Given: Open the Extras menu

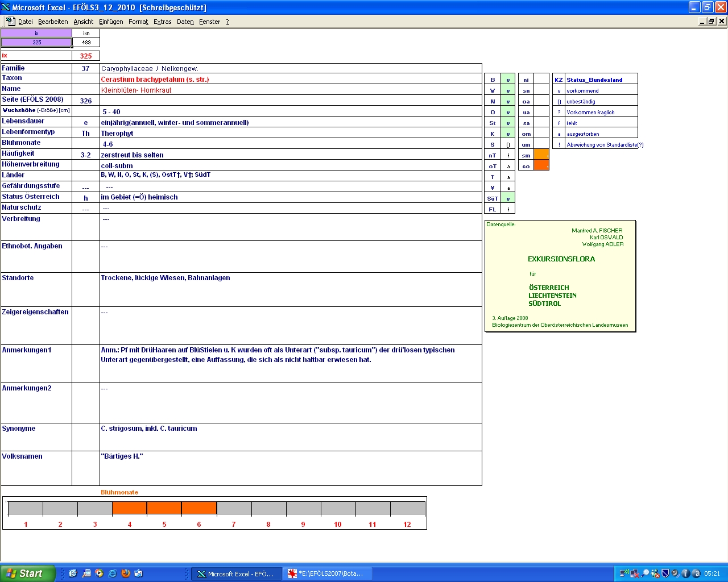Looking at the screenshot, I should click(x=162, y=22).
